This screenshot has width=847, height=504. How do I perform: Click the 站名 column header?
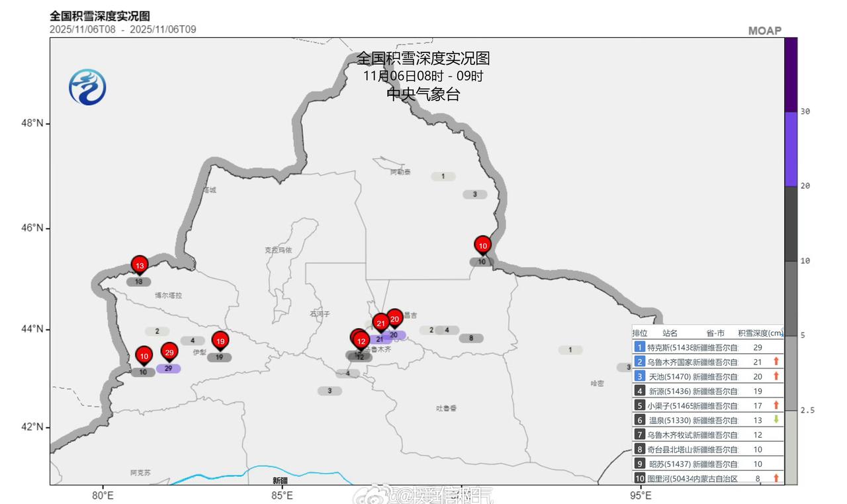(x=670, y=333)
